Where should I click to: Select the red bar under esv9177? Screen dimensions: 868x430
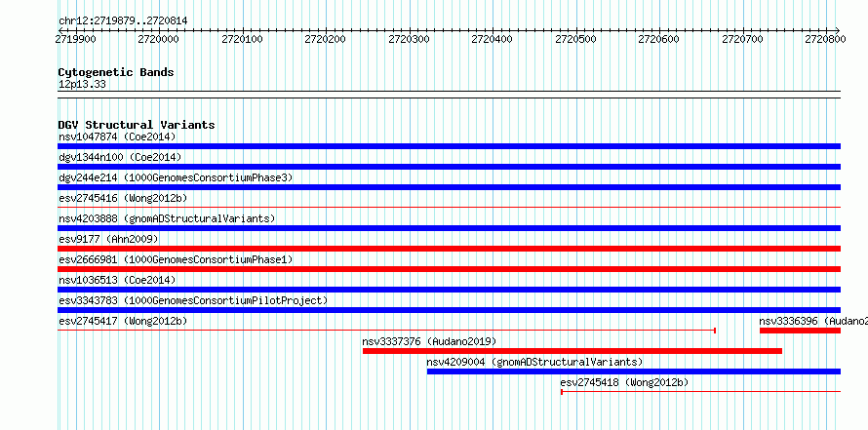click(x=449, y=249)
